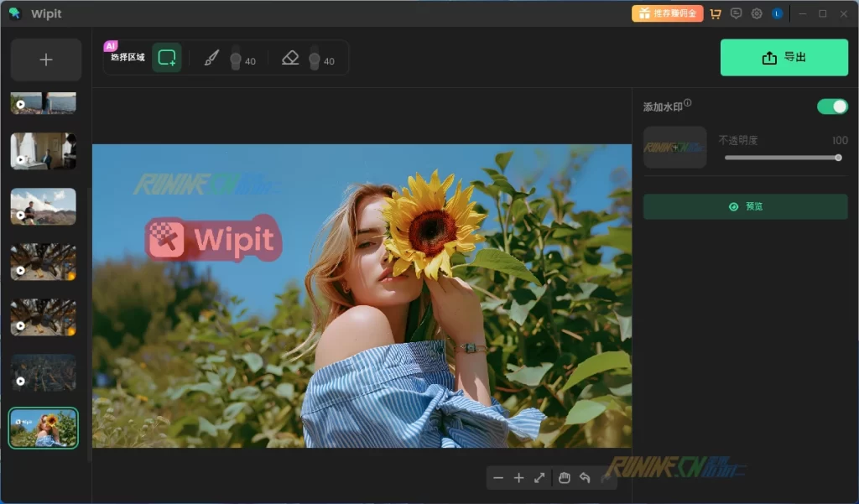The height and width of the screenshot is (504, 859).
Task: Click the 预览 preview button
Action: coord(745,206)
